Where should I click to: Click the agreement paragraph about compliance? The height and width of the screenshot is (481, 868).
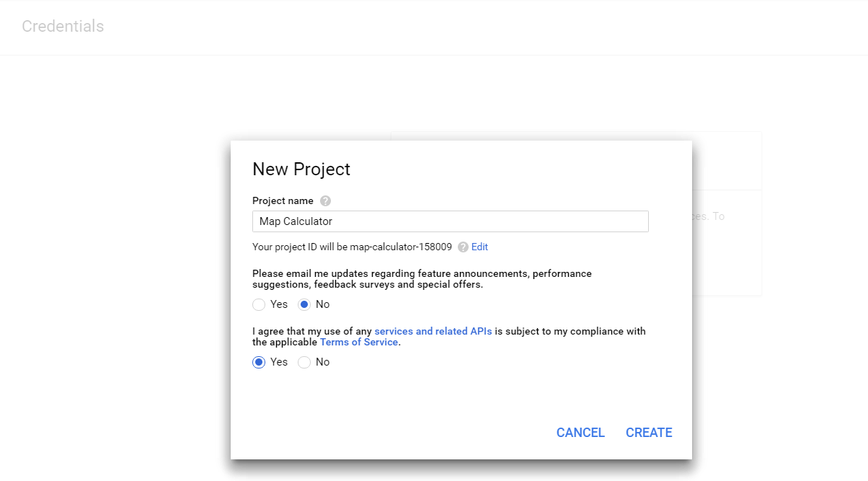coord(449,337)
